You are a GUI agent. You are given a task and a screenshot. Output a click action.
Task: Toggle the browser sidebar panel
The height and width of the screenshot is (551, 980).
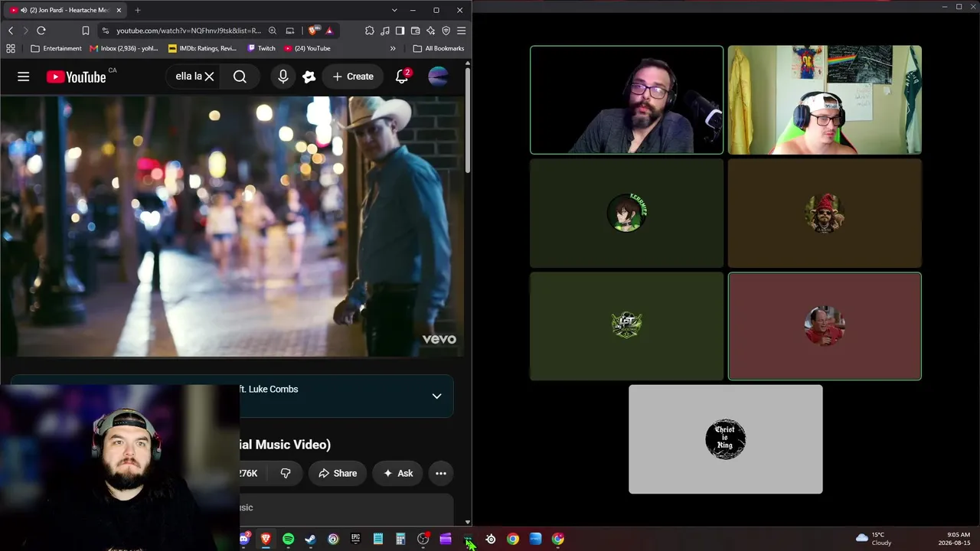tap(400, 31)
